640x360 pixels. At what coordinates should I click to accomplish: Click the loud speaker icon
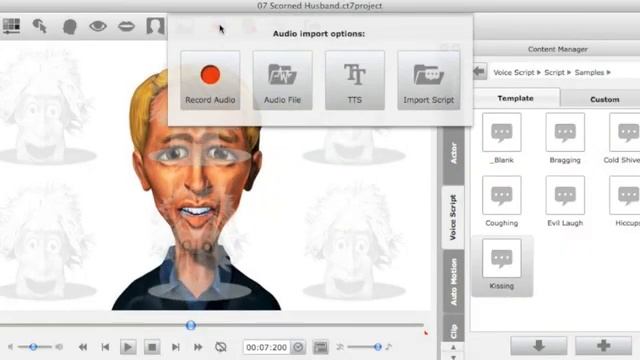(x=59, y=347)
